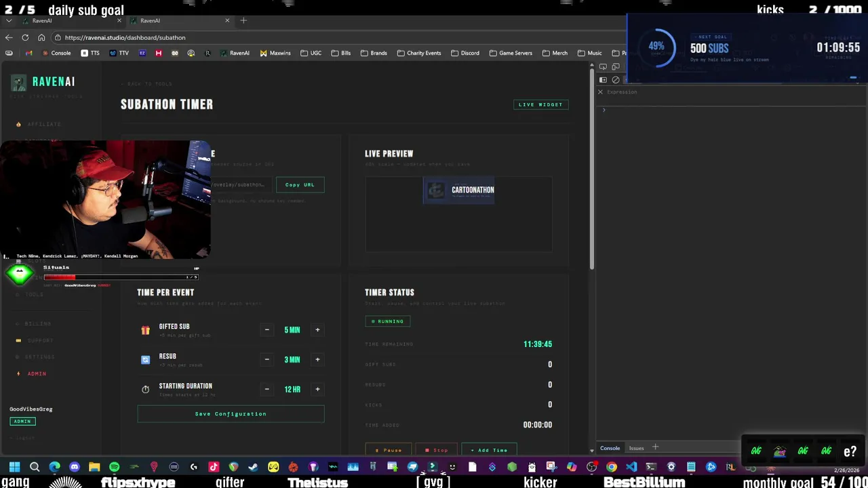Stop the subathon timer
The width and height of the screenshot is (868, 488).
[437, 450]
